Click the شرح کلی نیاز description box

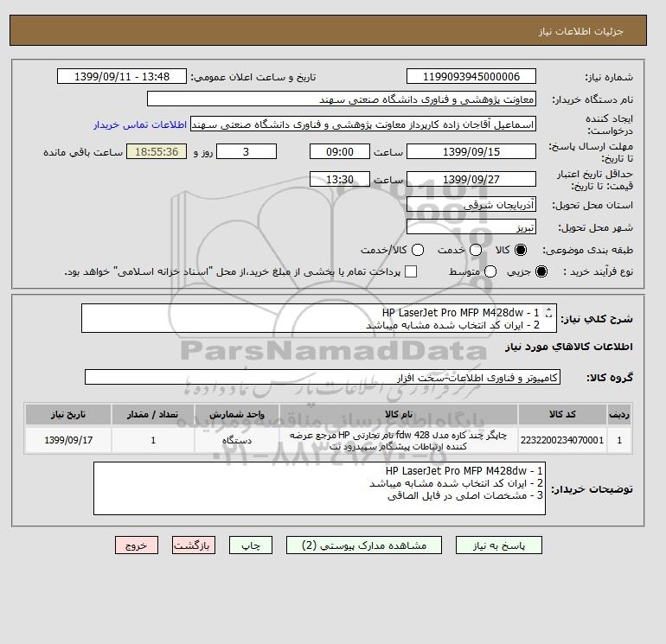point(319,318)
